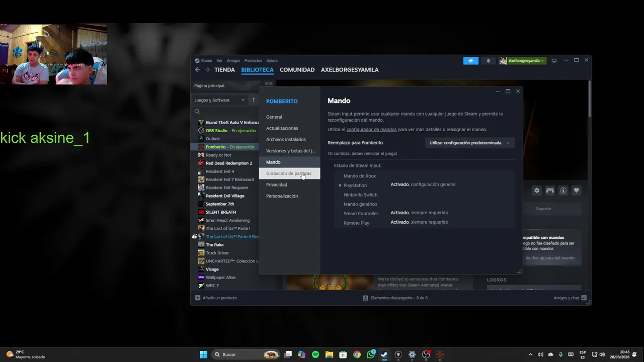Select Privacidad in properties sidebar
Viewport: 644px width, 362px height.
click(289, 185)
